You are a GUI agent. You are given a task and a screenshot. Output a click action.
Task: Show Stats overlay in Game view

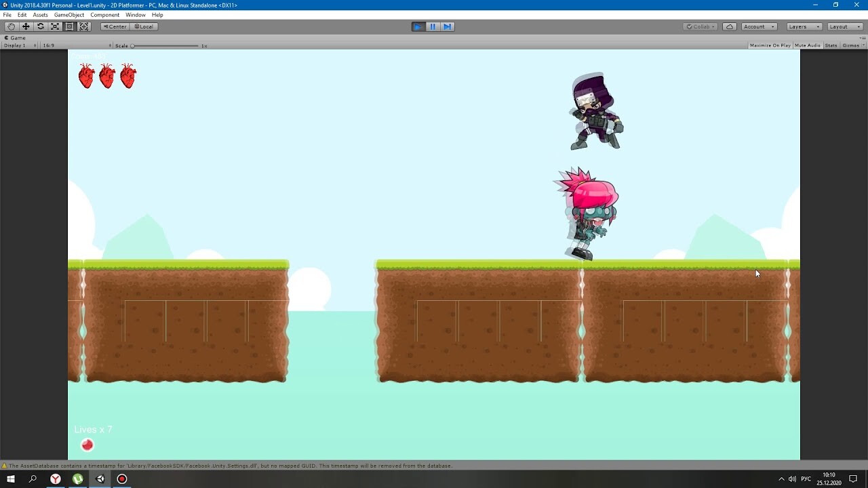pyautogui.click(x=830, y=45)
